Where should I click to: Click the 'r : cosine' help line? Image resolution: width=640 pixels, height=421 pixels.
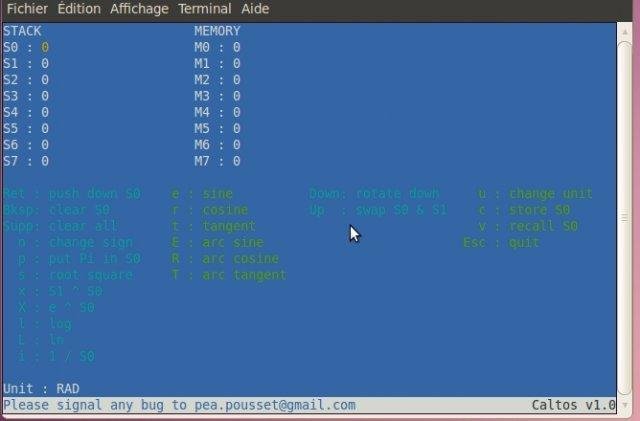pyautogui.click(x=210, y=210)
